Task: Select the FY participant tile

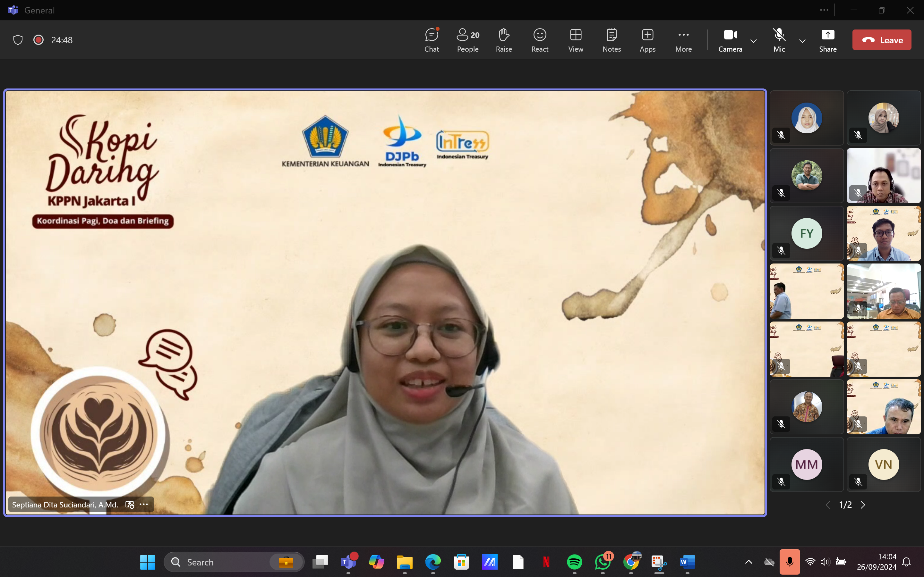Action: (806, 233)
